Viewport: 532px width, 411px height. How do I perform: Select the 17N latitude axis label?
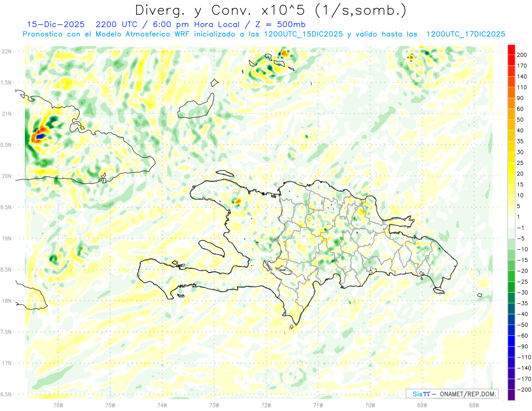pos(7,363)
